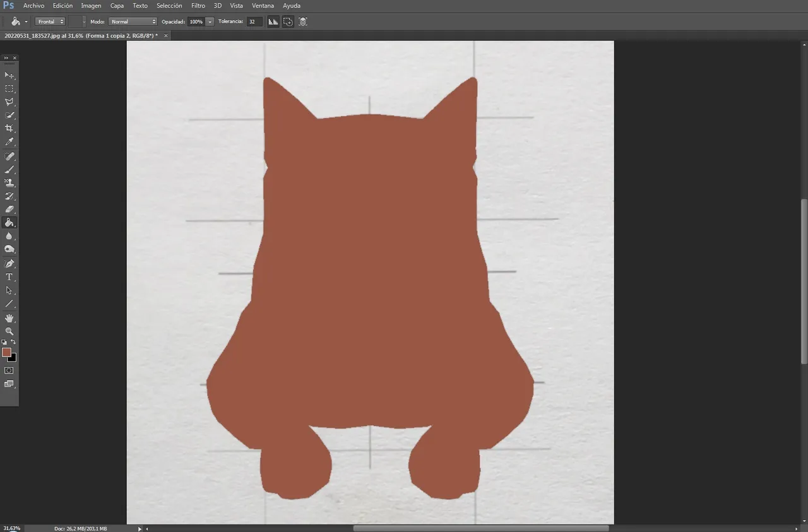The image size is (808, 532).
Task: Toggle the all layers option icon
Action: pyautogui.click(x=303, y=21)
